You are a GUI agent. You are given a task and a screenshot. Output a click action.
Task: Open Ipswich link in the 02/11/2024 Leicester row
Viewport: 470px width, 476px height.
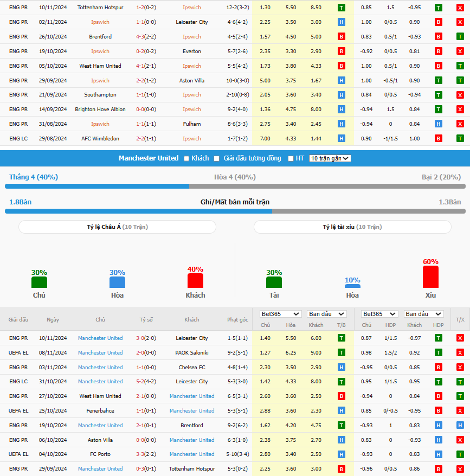click(100, 22)
